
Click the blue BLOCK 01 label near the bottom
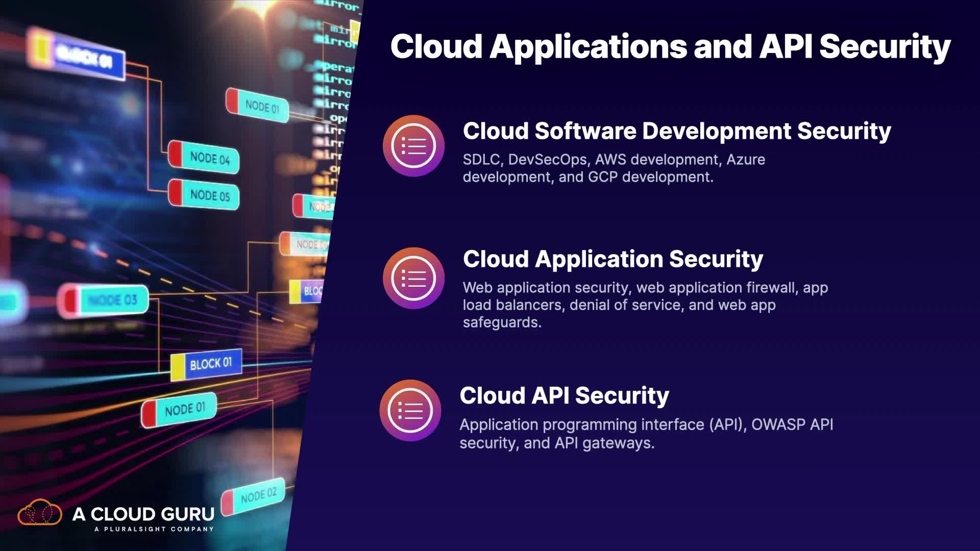210,364
